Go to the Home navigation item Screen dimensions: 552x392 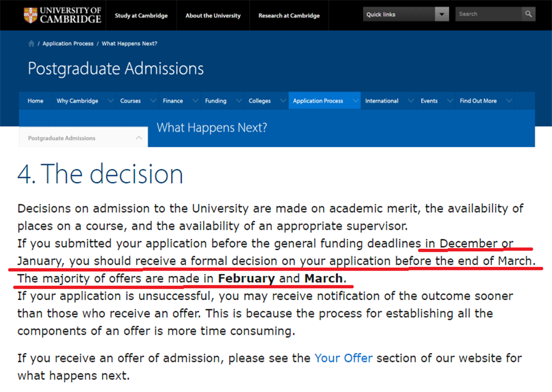tap(35, 101)
